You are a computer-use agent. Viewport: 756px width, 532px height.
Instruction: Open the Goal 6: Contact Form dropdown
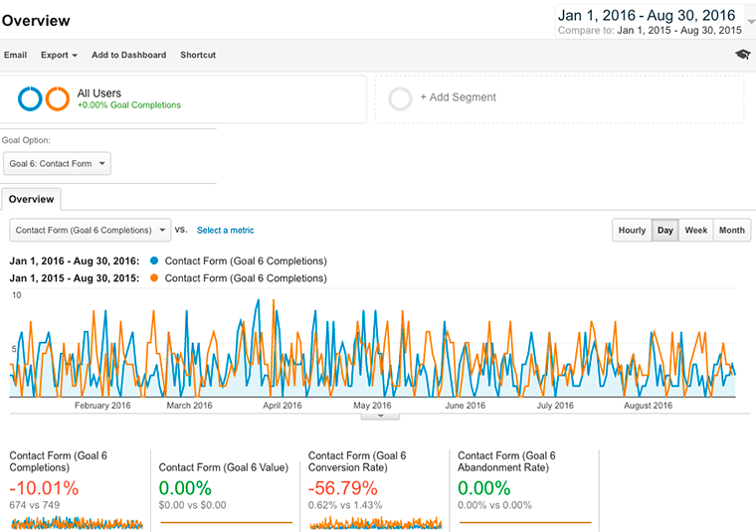tap(57, 163)
